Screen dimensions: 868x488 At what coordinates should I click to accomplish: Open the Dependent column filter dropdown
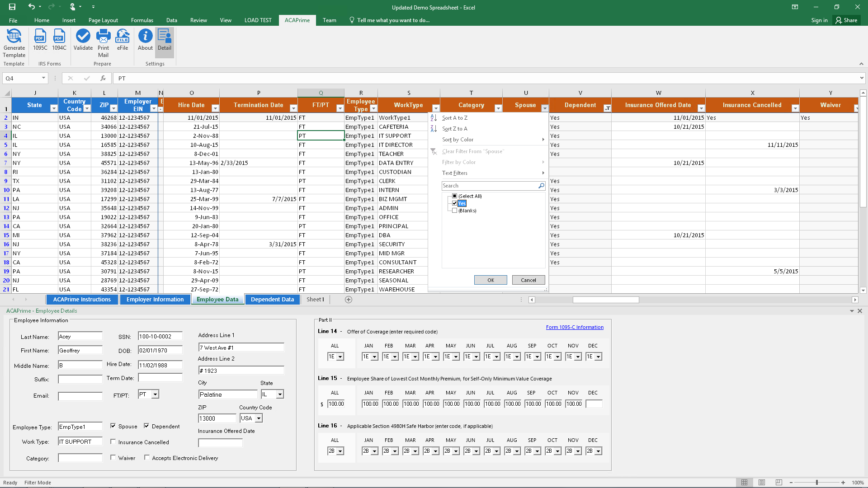coord(607,108)
